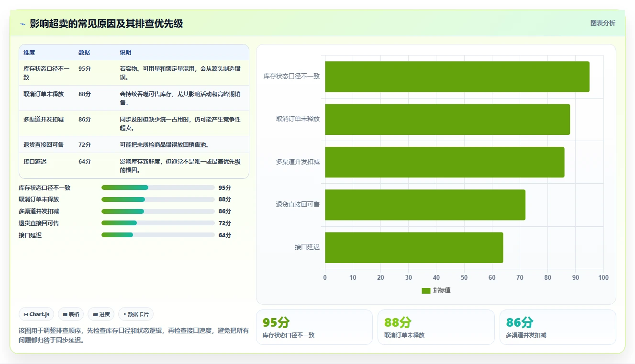635x364 pixels.
Task: Click the 接口延迟 chart bar
Action: point(414,247)
